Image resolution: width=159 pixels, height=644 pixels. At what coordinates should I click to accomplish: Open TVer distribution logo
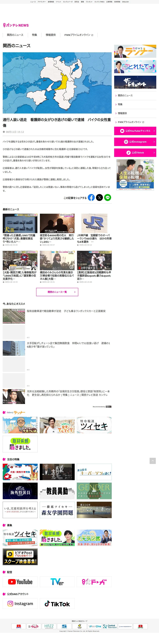57,582
